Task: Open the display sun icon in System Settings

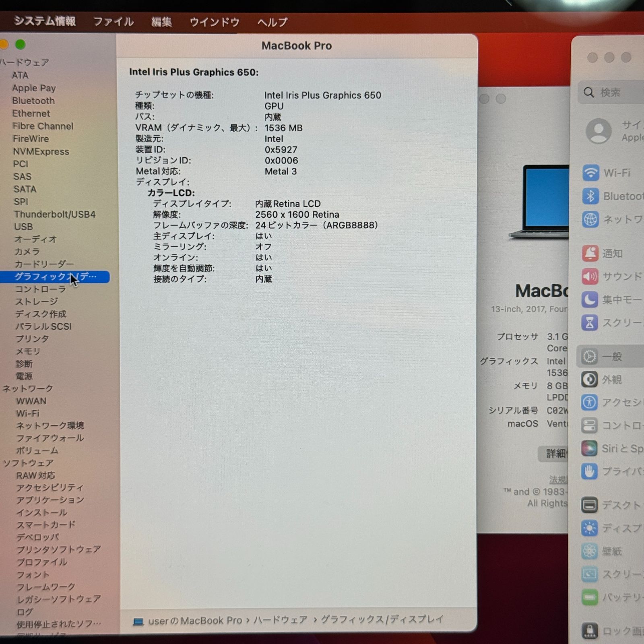Action: [x=590, y=528]
